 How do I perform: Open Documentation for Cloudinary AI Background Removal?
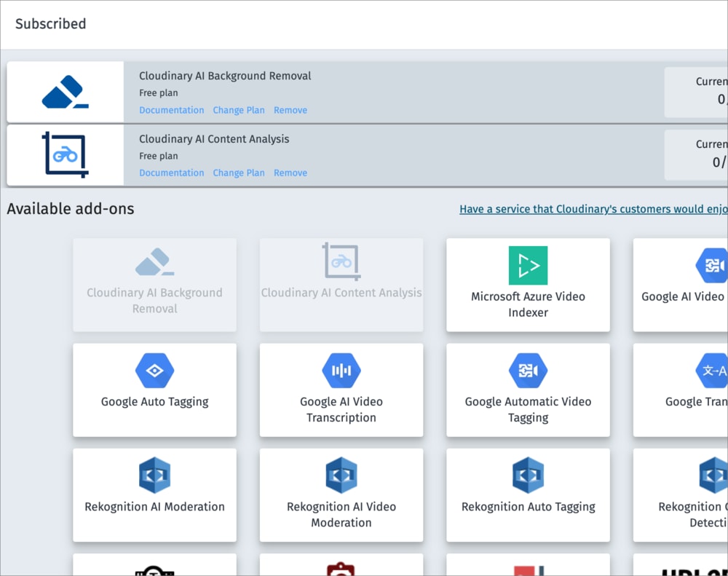click(x=171, y=110)
